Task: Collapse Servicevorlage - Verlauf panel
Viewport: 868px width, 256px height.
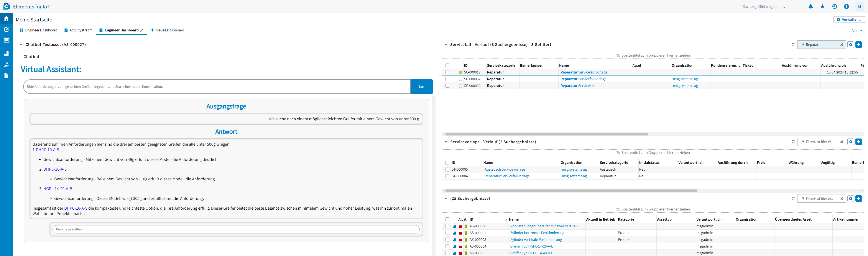Action: [x=446, y=142]
